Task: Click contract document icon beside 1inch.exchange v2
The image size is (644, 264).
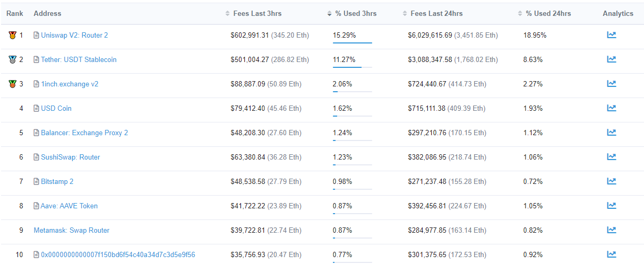Action: (36, 84)
